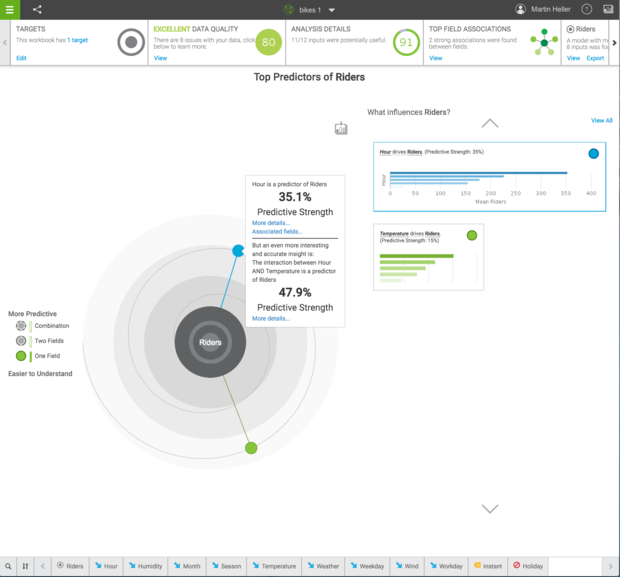
Task: Go to previous summary card with left arrow
Action: pyautogui.click(x=5, y=42)
